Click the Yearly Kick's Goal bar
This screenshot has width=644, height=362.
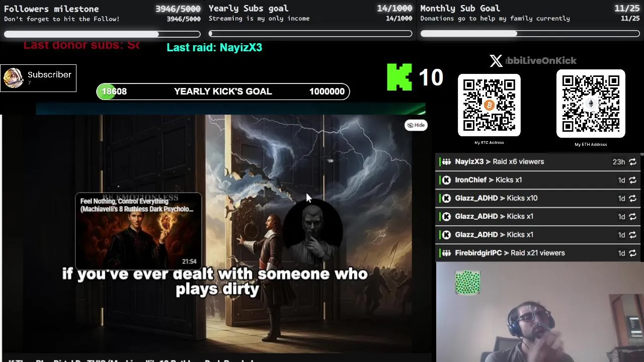(x=223, y=92)
